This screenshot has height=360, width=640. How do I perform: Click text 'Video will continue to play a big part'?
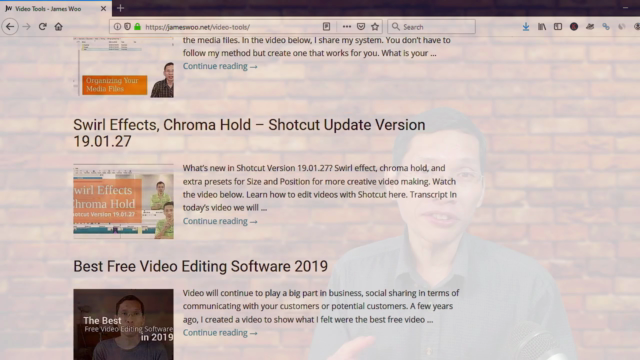250,293
